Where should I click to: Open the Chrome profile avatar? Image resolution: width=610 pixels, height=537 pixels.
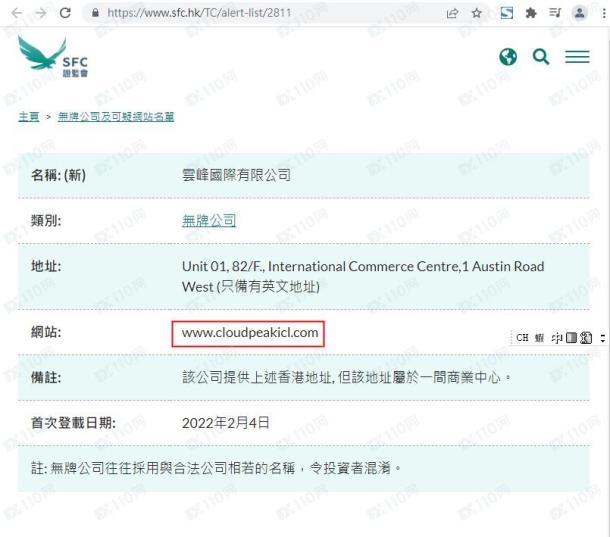click(x=579, y=13)
